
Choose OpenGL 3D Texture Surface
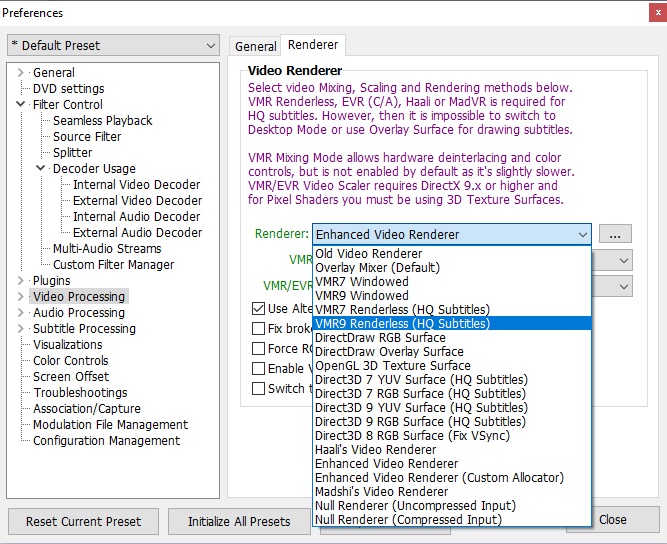pos(452,366)
